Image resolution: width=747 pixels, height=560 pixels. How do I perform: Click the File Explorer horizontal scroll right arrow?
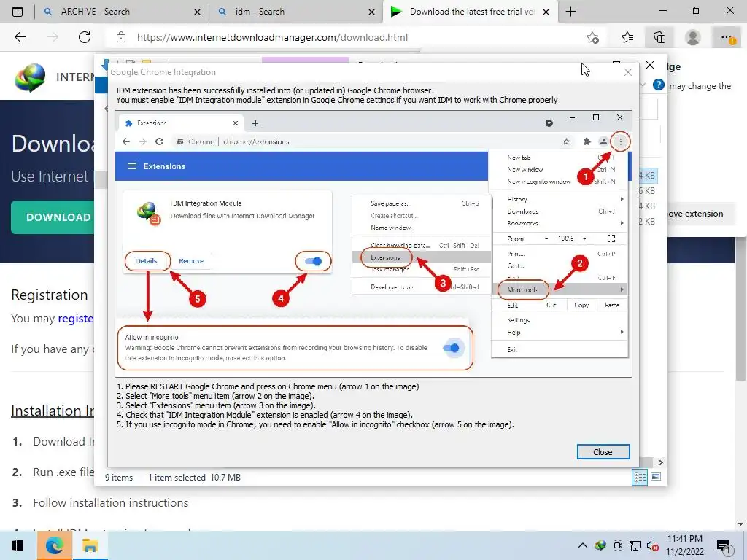coord(660,462)
